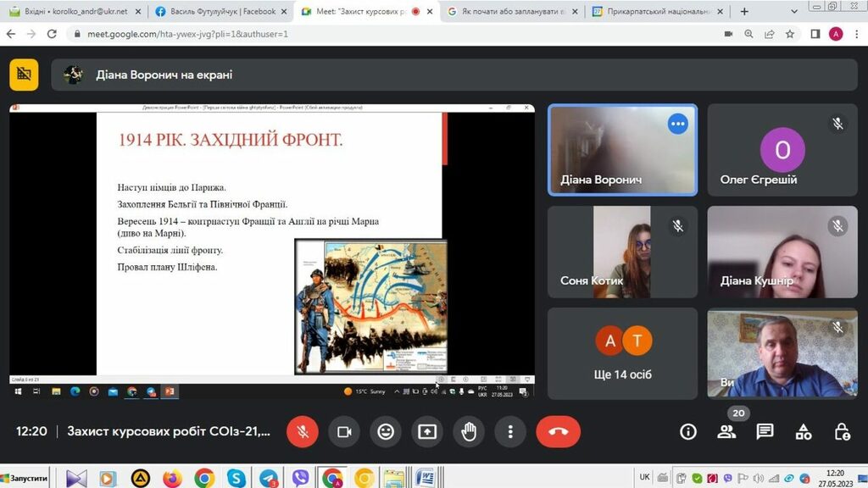
Task: Open options on Діана Воронич tile
Action: point(677,124)
